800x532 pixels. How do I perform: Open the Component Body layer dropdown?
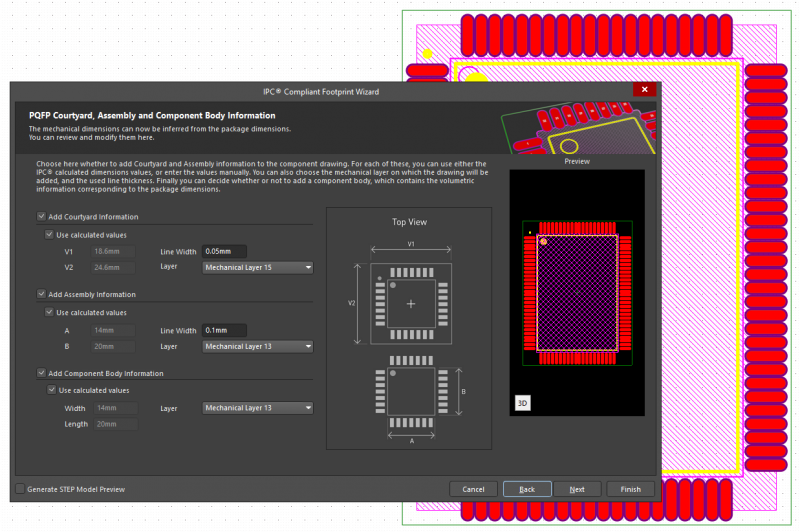(258, 408)
